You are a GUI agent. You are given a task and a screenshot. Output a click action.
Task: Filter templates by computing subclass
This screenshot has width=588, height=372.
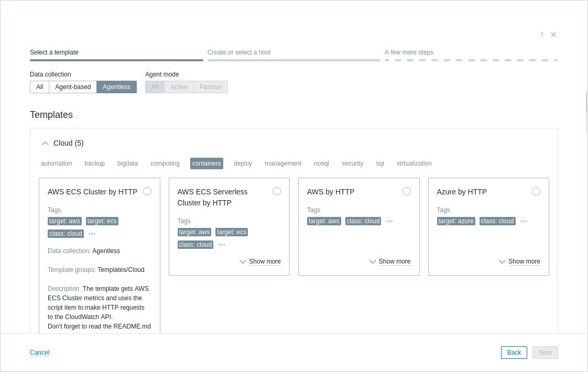[x=165, y=163]
